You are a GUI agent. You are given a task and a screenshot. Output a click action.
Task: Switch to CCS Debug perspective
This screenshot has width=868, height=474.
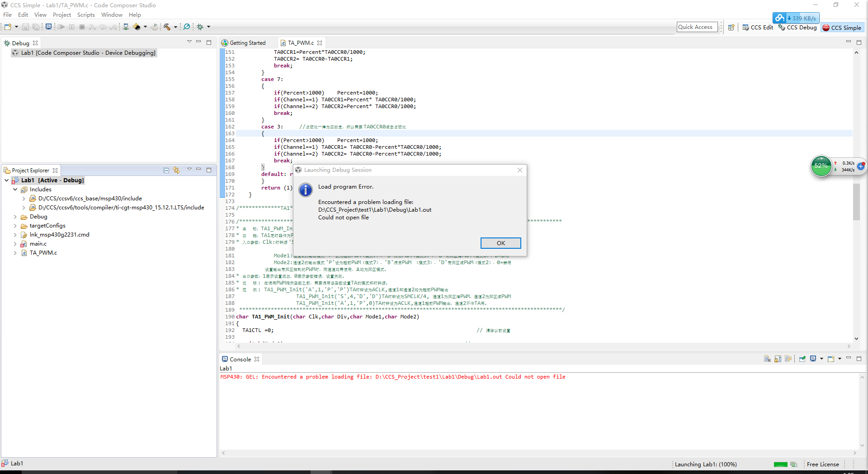click(797, 28)
